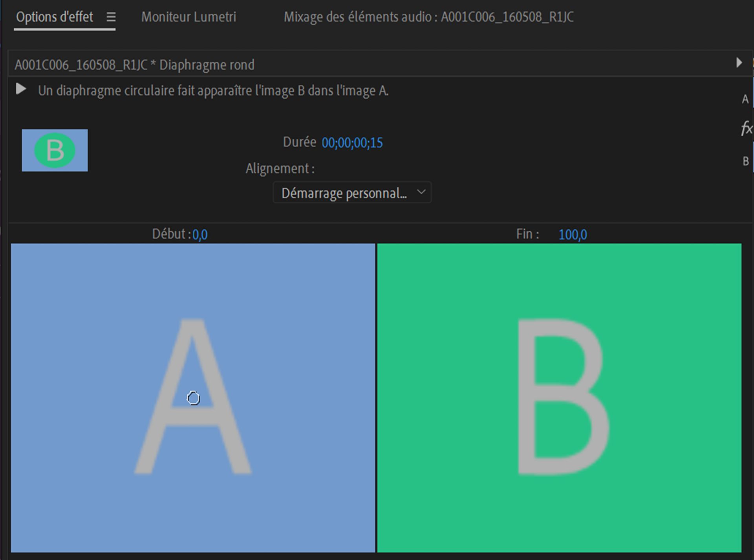Select the Options d'effet tab

55,17
